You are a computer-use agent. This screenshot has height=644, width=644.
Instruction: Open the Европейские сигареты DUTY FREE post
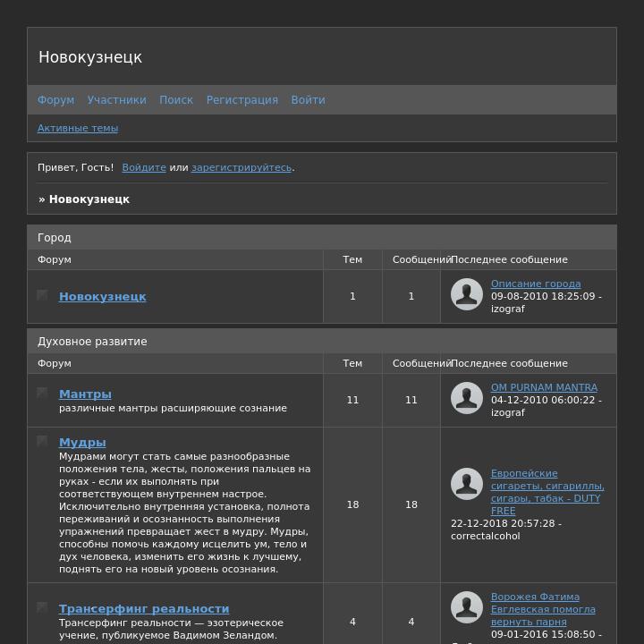(x=547, y=492)
